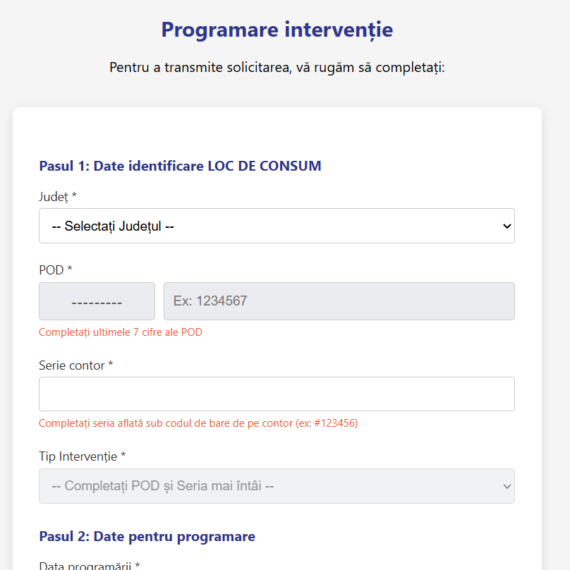The height and width of the screenshot is (570, 570).
Task: Click the Pasul 2 section heading
Action: 147,537
